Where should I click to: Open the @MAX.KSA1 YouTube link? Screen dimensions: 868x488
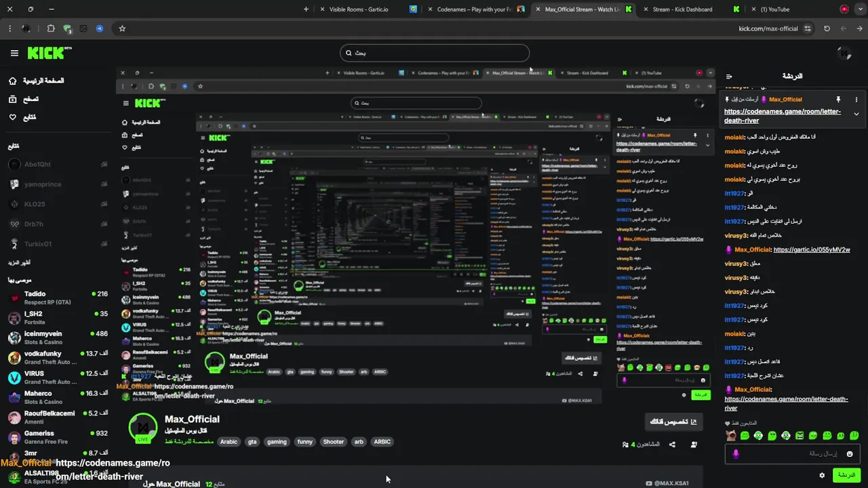click(x=667, y=483)
